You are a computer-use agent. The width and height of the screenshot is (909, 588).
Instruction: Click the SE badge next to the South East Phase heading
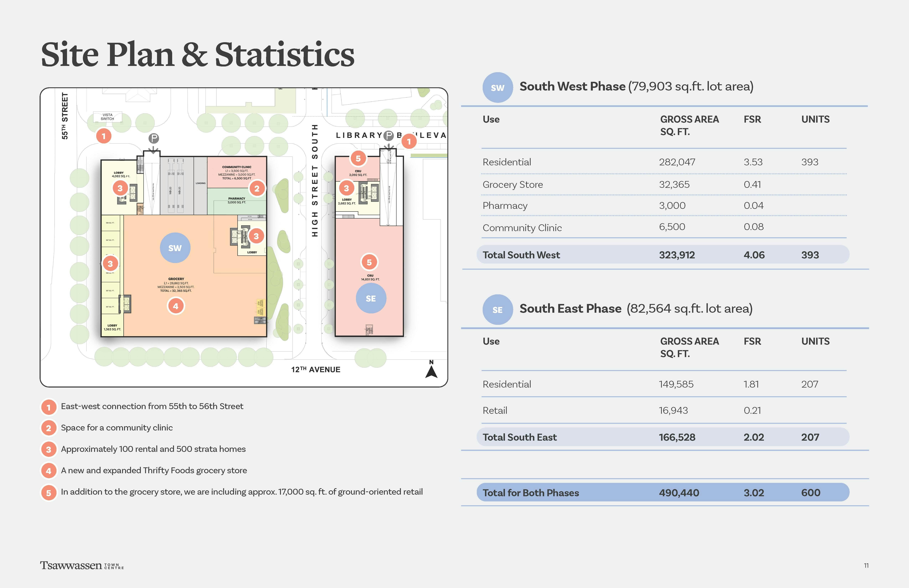click(497, 310)
